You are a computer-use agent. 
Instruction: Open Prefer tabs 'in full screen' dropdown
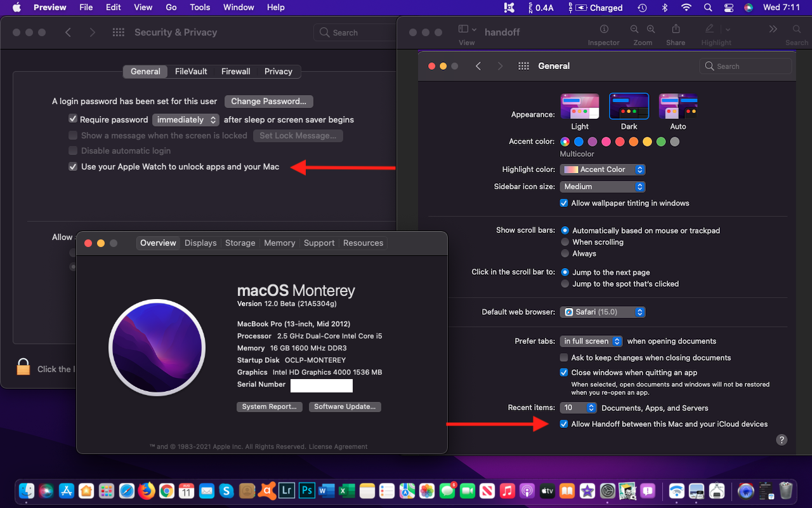591,341
